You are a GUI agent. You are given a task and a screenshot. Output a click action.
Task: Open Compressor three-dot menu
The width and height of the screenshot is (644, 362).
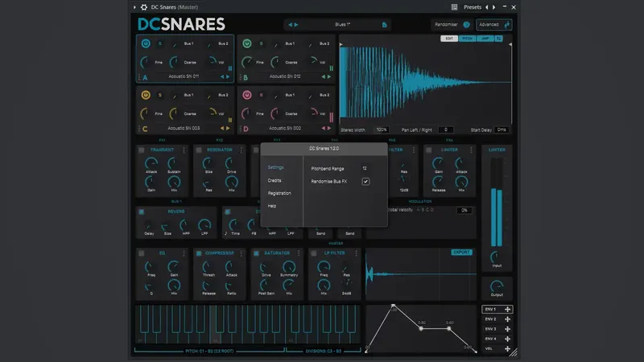coord(241,253)
